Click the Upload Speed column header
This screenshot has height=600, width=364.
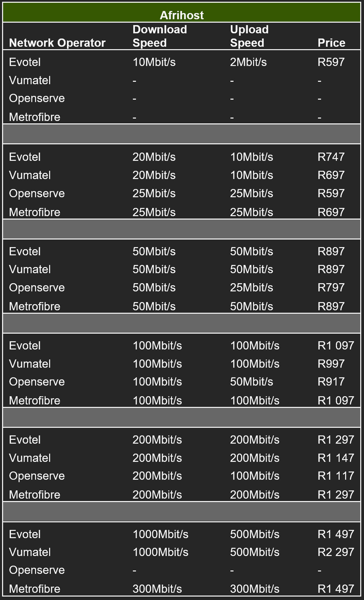point(249,36)
